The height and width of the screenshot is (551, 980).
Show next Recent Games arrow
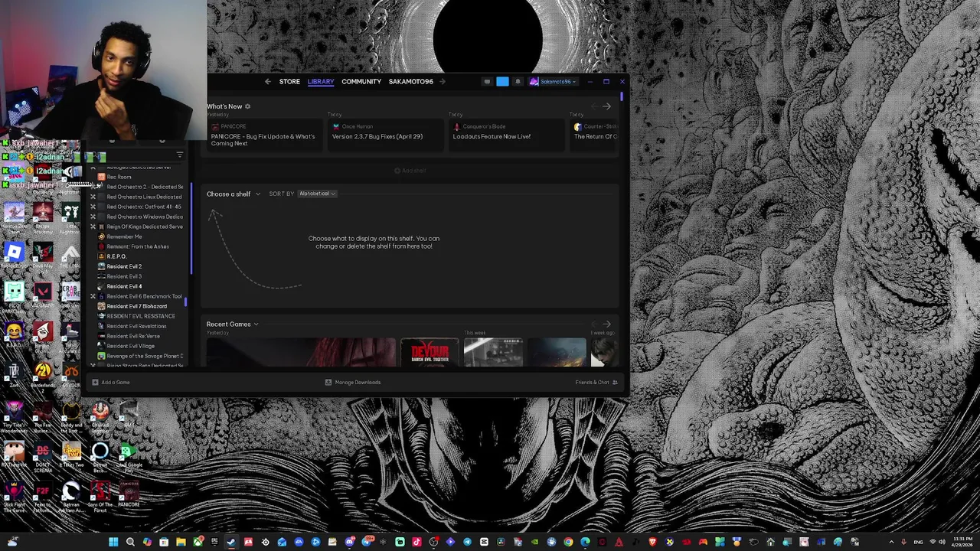tap(606, 324)
